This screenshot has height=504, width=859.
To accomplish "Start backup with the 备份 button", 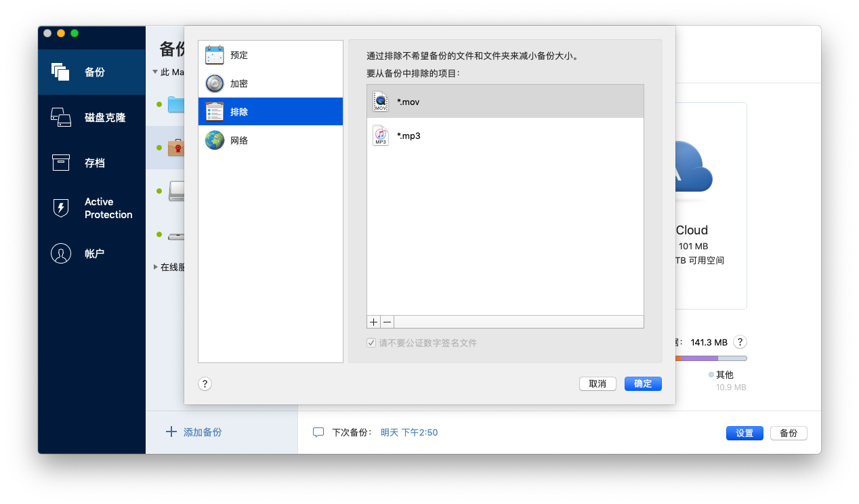I will pyautogui.click(x=789, y=433).
